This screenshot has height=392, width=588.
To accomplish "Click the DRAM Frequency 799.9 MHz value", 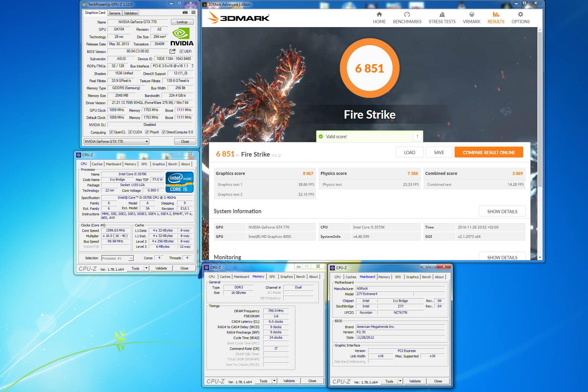I will (276, 311).
